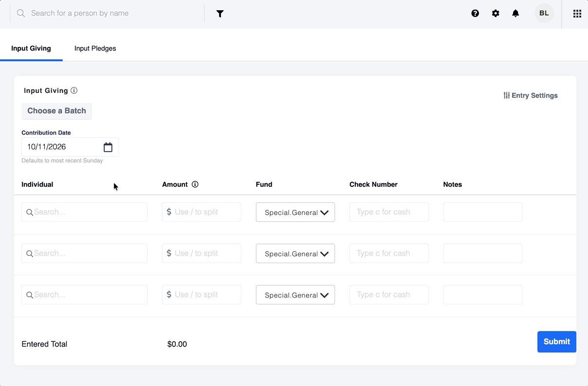Click the Entered Total $0.00 value

click(x=177, y=344)
